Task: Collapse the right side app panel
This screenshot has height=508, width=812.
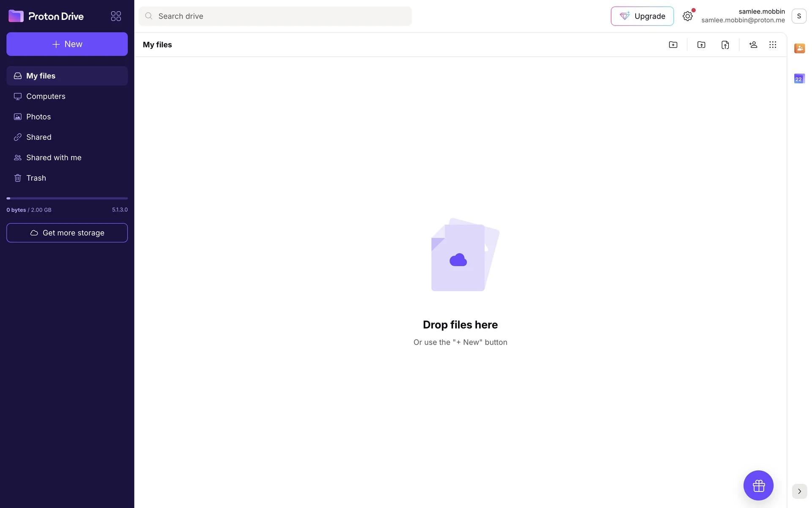Action: coord(799,491)
